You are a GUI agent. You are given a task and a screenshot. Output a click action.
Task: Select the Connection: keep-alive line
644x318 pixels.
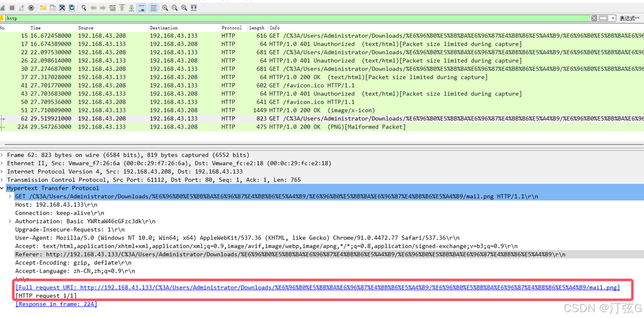pos(60,213)
